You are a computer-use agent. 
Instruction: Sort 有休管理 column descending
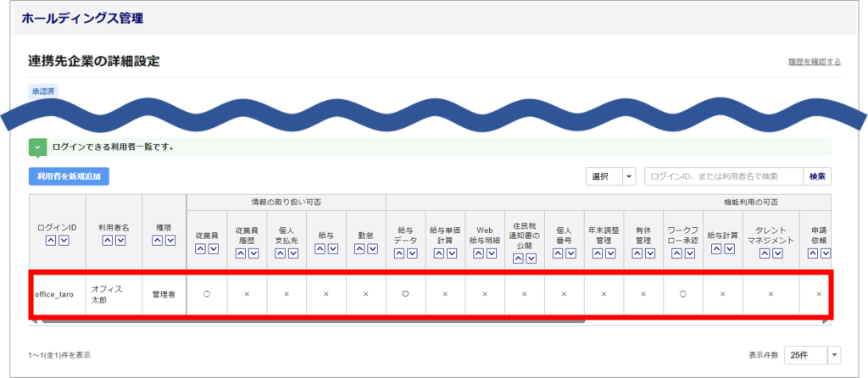650,253
